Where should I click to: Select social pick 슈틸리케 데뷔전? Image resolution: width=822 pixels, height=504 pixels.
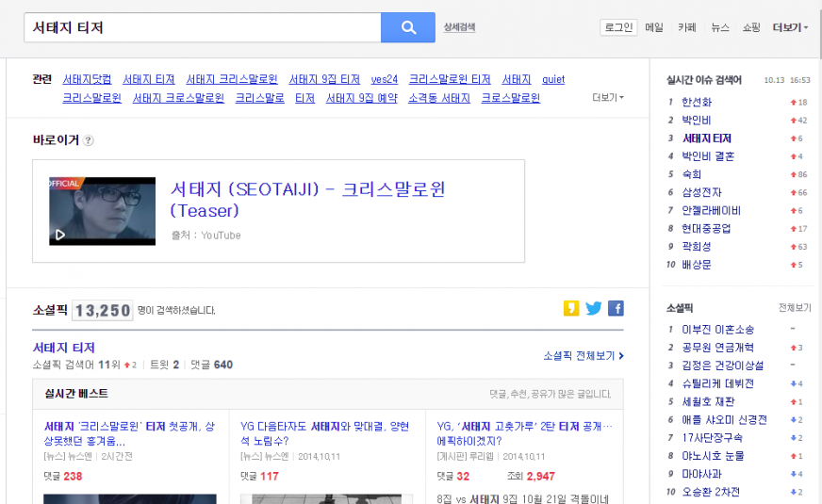click(717, 383)
